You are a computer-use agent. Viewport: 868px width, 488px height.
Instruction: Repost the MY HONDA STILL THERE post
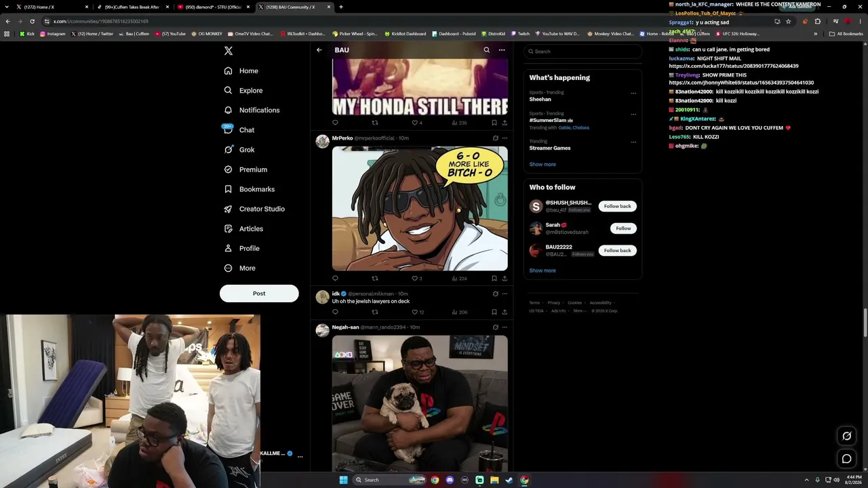click(375, 123)
